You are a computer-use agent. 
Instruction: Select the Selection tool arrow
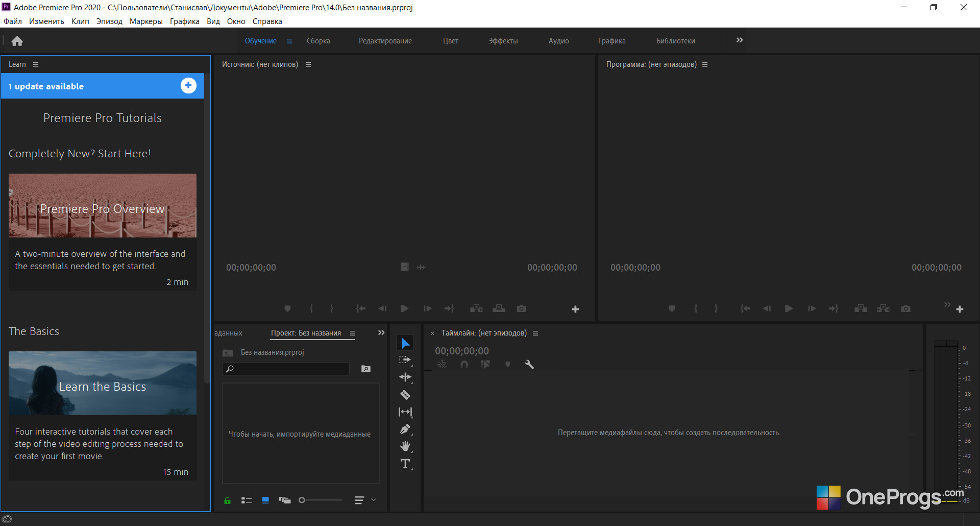pyautogui.click(x=405, y=343)
